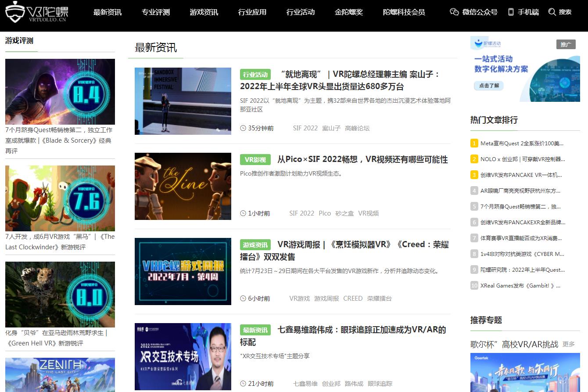Open 陀螺研究院 2022年上半年Quest hot article
Image resolution: width=588 pixels, height=392 pixels.
[523, 270]
